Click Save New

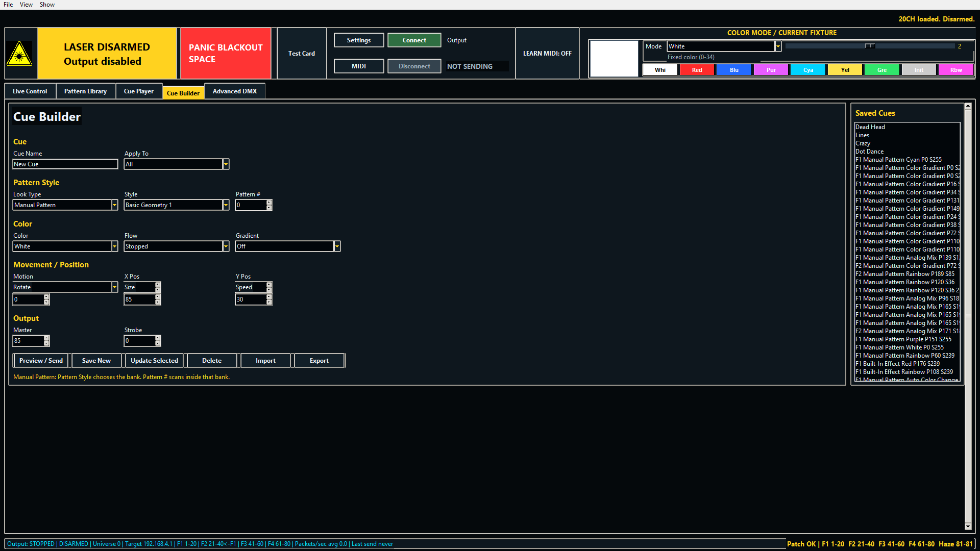click(96, 361)
